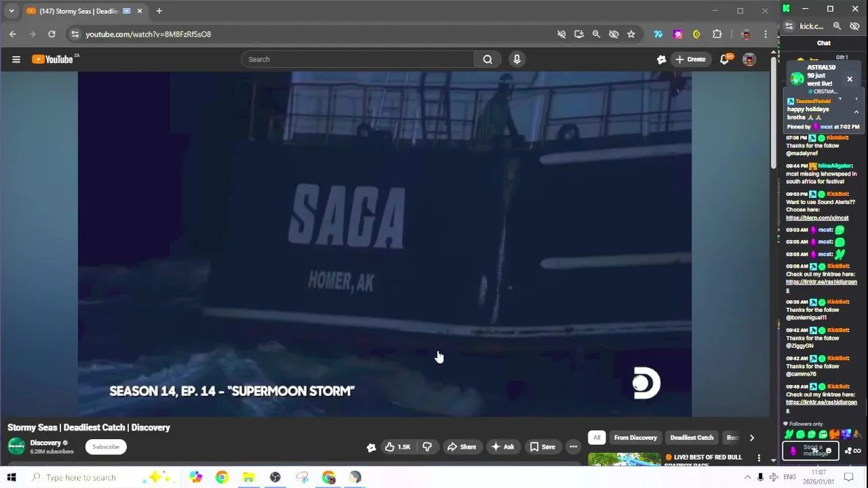Click the zoom magnifier in Kick window
This screenshot has width=868, height=488.
pos(837,26)
